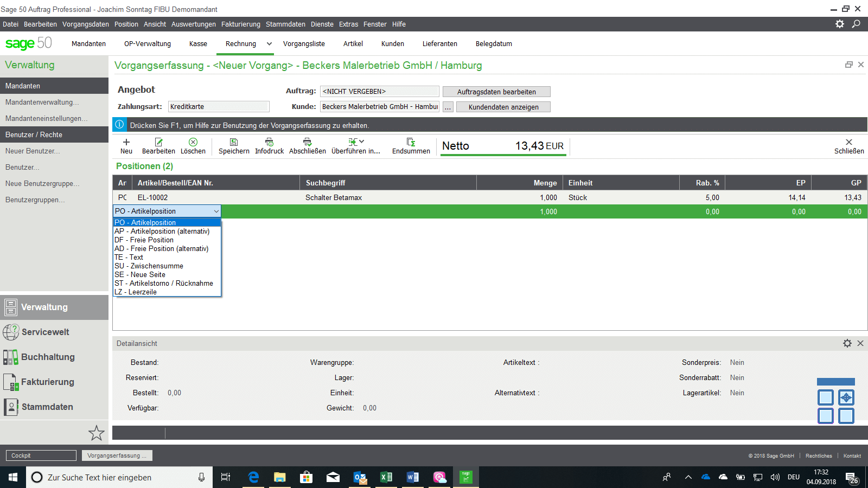Open Detailansicht settings gear icon
Screen dimensions: 868x488
(x=847, y=343)
